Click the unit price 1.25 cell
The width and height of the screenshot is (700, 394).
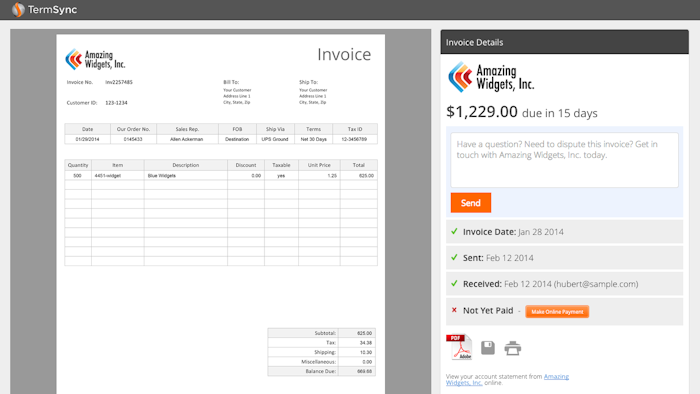[x=319, y=175]
